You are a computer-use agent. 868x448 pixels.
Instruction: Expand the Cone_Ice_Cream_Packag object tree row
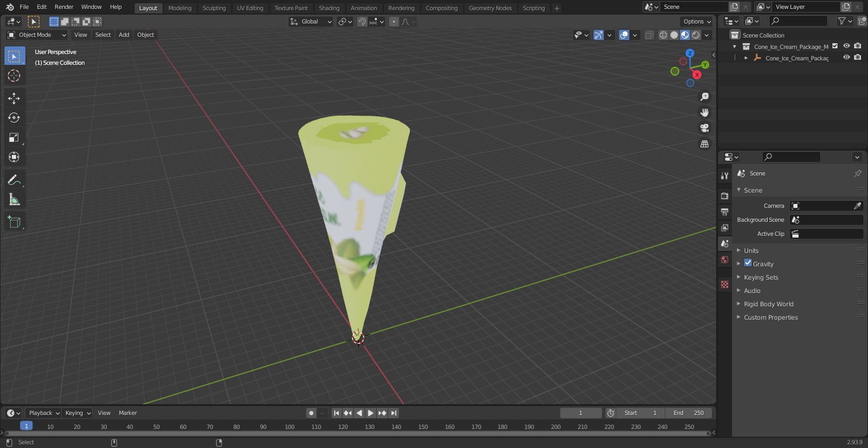coord(746,58)
